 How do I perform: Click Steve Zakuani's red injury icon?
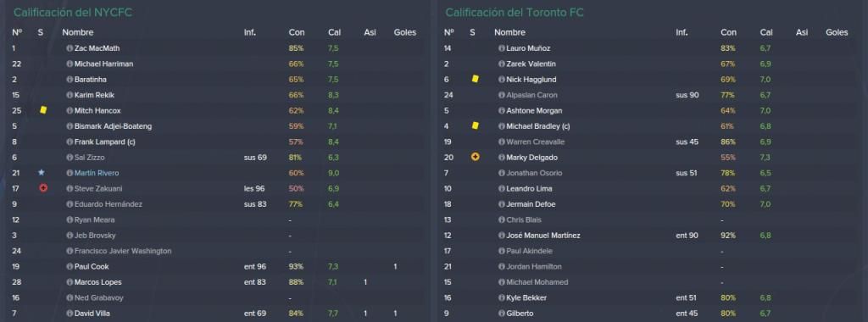click(43, 188)
